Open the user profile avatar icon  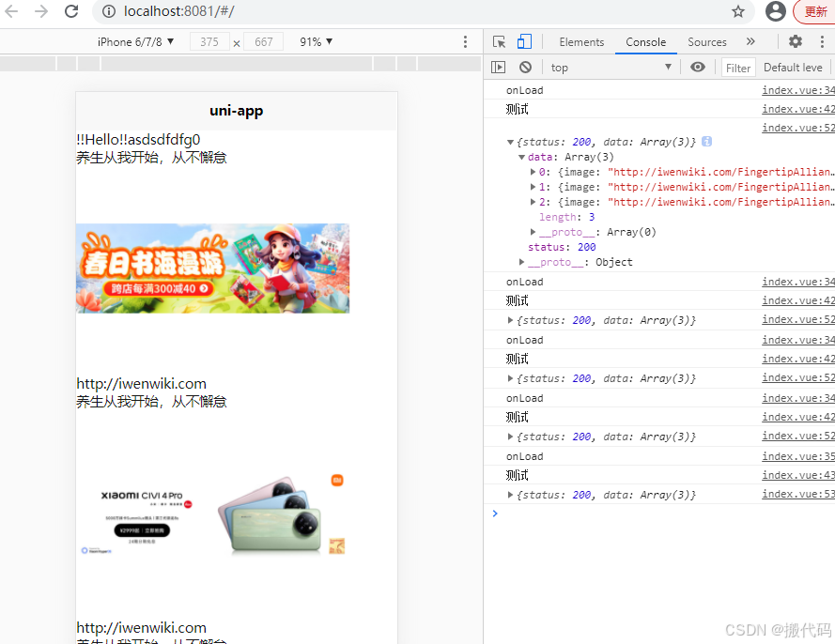(x=775, y=11)
